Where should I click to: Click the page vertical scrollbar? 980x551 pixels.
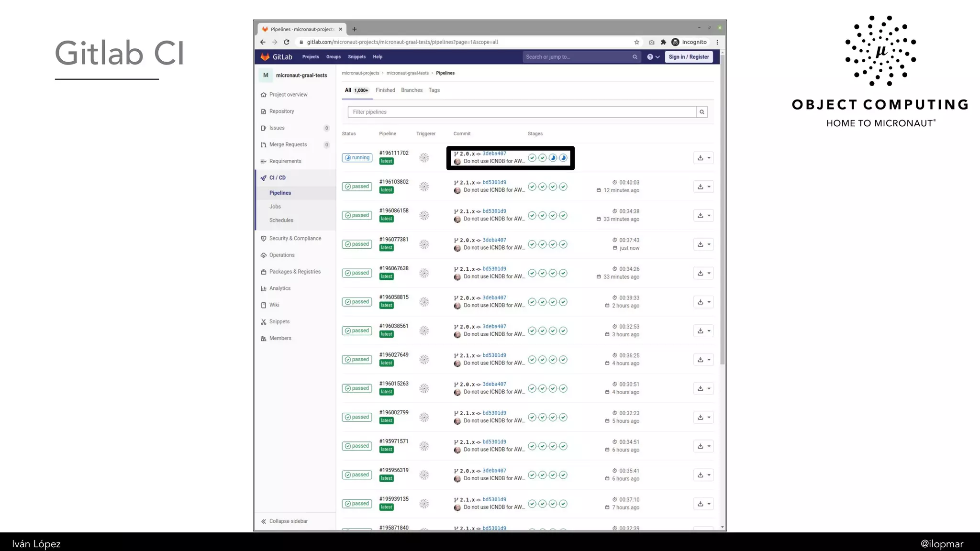723,209
